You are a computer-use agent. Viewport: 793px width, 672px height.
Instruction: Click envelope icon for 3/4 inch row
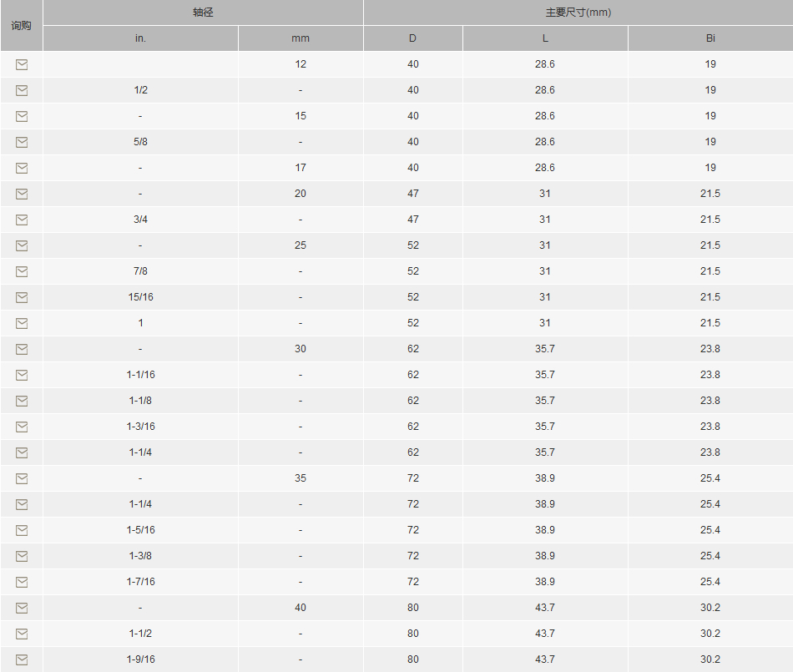click(22, 220)
